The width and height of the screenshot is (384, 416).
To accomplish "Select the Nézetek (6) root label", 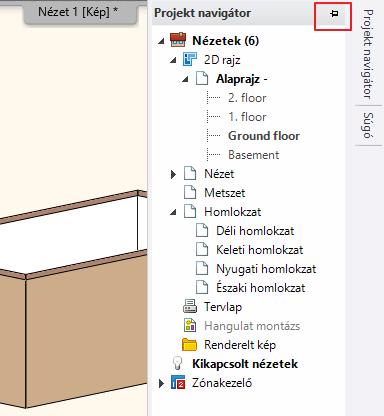I will [x=226, y=41].
